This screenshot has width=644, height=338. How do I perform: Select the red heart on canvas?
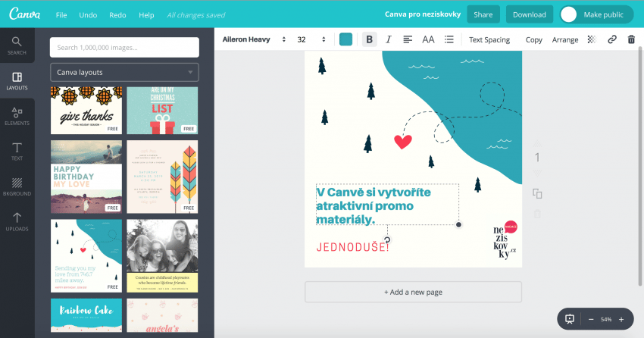pyautogui.click(x=403, y=142)
